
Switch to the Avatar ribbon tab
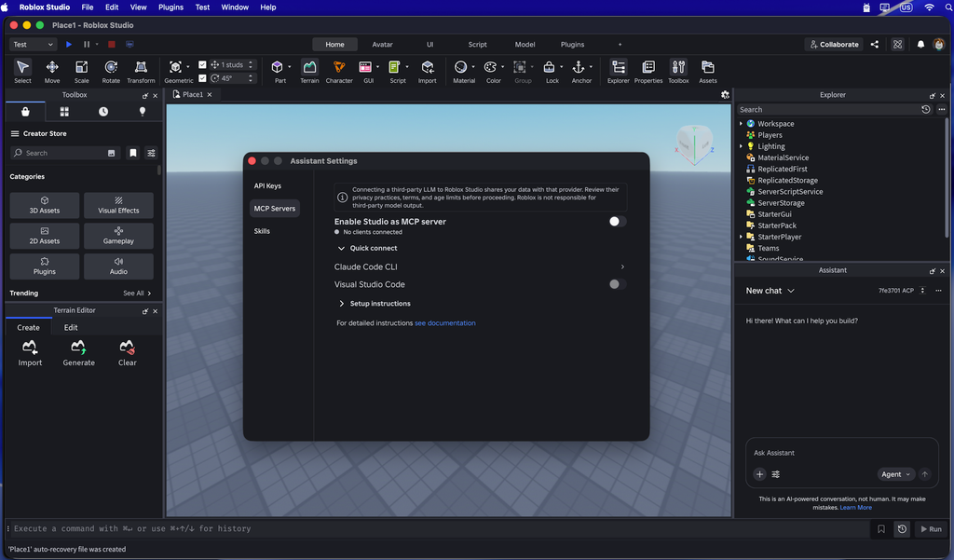pos(382,45)
